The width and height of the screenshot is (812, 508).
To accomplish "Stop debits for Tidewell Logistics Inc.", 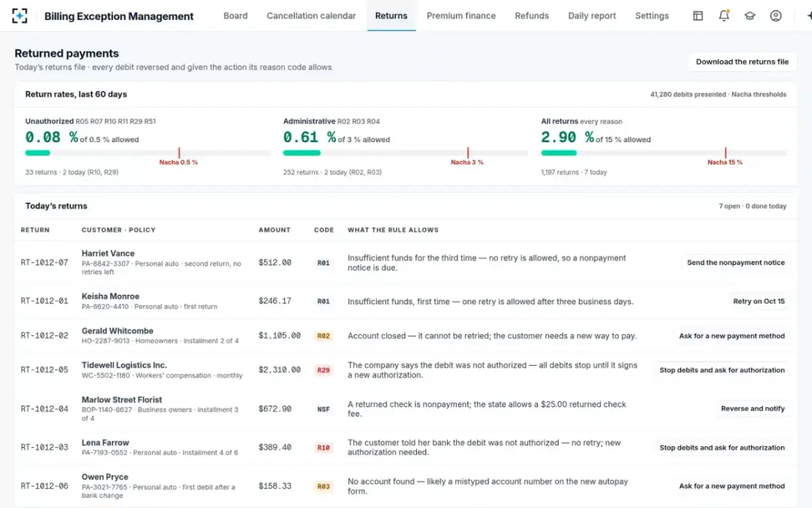I will (x=722, y=371).
